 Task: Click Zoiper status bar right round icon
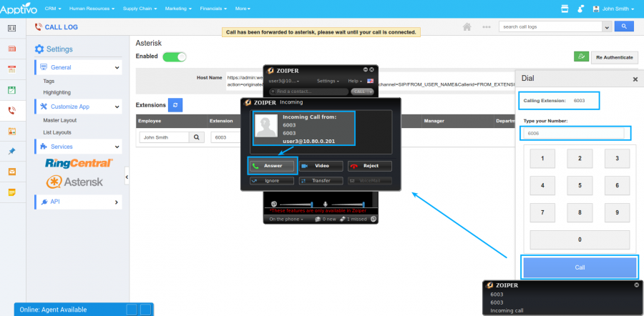click(373, 219)
